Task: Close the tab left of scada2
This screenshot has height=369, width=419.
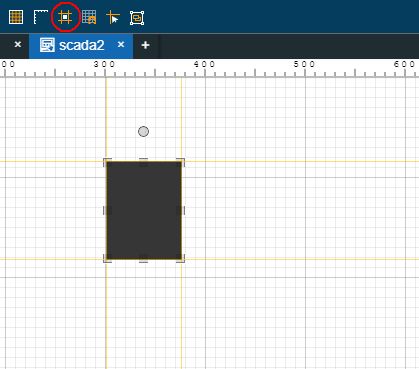Action: tap(18, 44)
